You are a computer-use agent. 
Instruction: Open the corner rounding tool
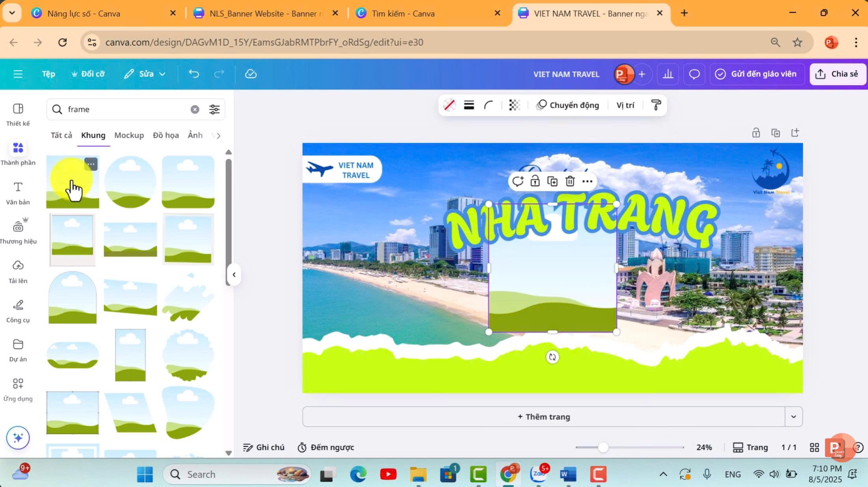[488, 105]
